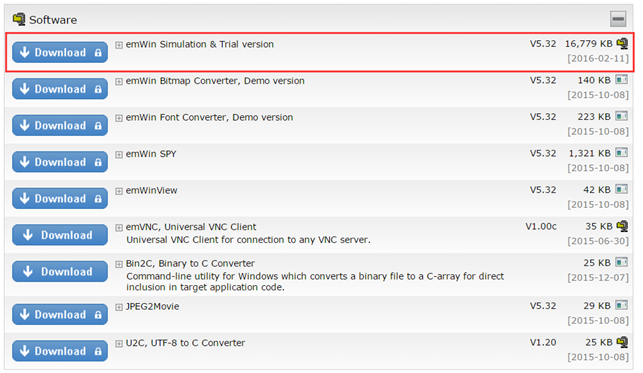The height and width of the screenshot is (373, 643).
Task: Download Bin2C Binary to C Converter
Action: click(60, 271)
